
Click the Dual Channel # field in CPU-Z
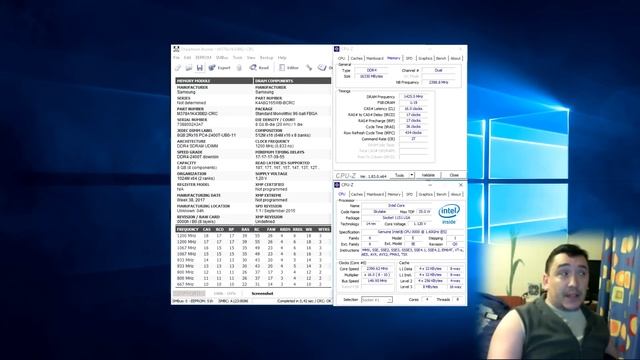pyautogui.click(x=438, y=70)
